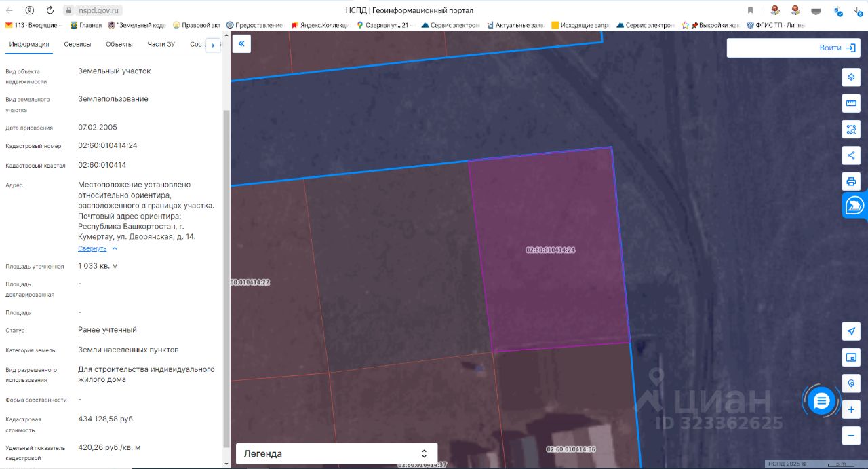Reload the page with refresh icon
Viewport: 868px width, 469px height.
click(50, 10)
